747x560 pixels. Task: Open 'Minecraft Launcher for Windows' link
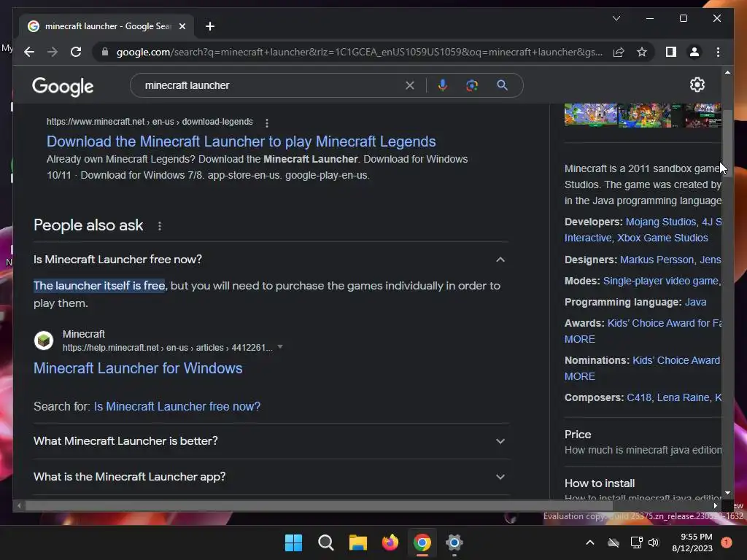tap(138, 368)
